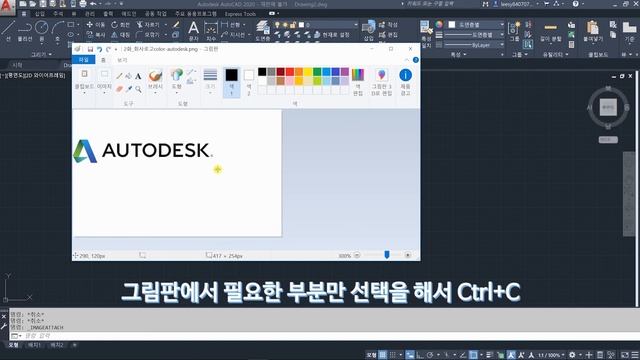
Task: Select AutoCAD Text tool (large A)
Action: point(193,31)
